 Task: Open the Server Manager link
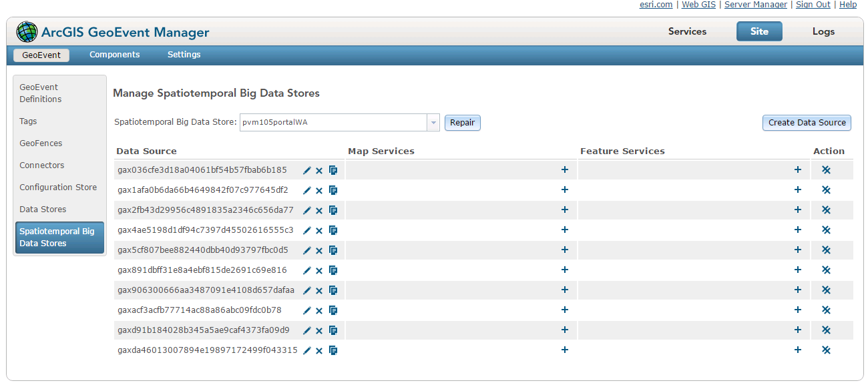[756, 5]
